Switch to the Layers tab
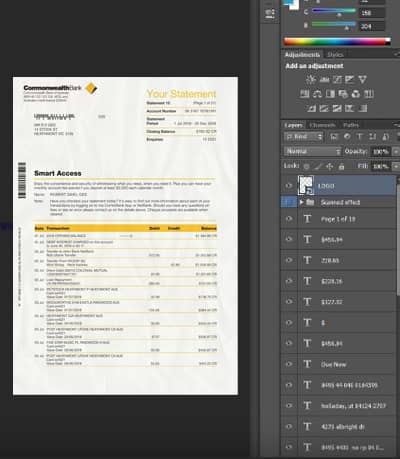 (x=294, y=125)
